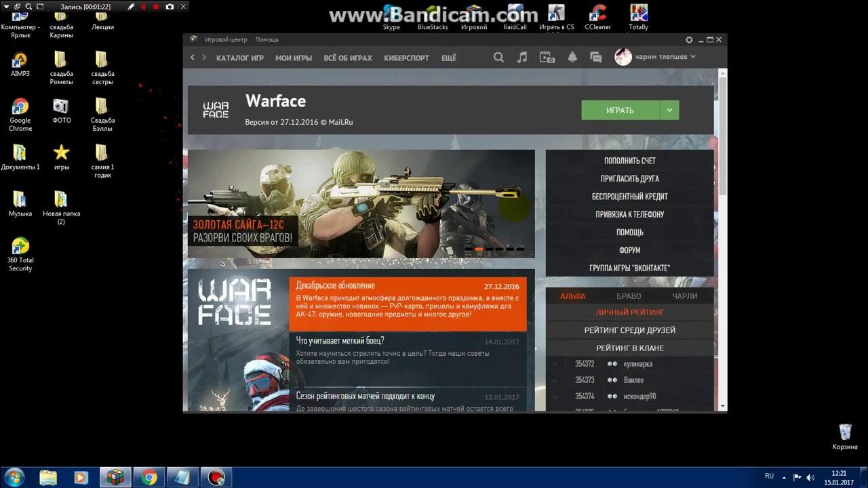Open Игровой центр title menu
The height and width of the screenshot is (488, 868).
coord(226,40)
